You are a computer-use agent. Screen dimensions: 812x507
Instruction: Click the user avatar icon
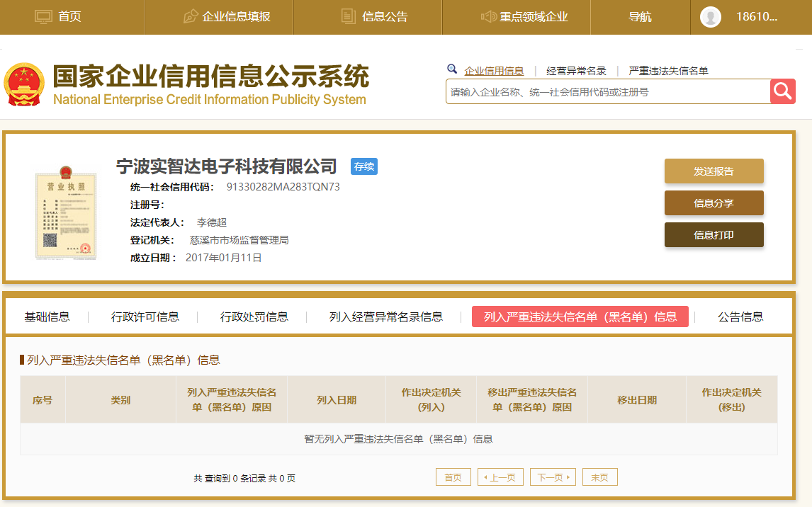(x=711, y=17)
